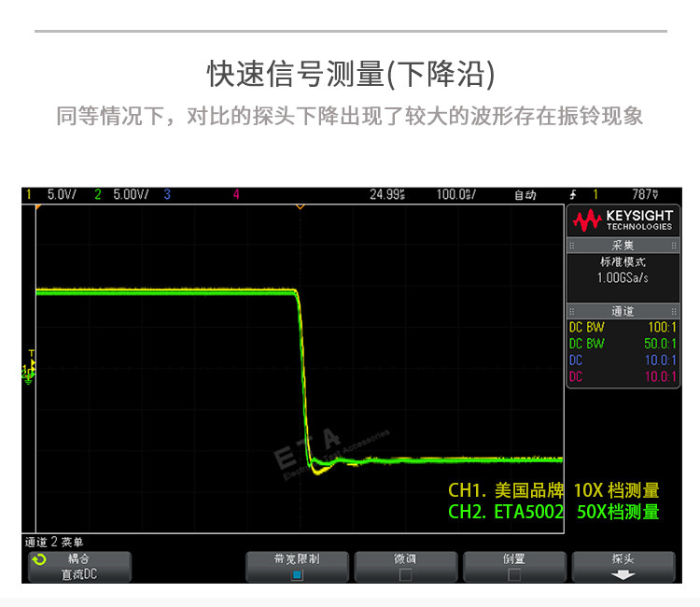Toggle the 倒置 invert checkbox
Image resolution: width=700 pixels, height=607 pixels.
514,574
